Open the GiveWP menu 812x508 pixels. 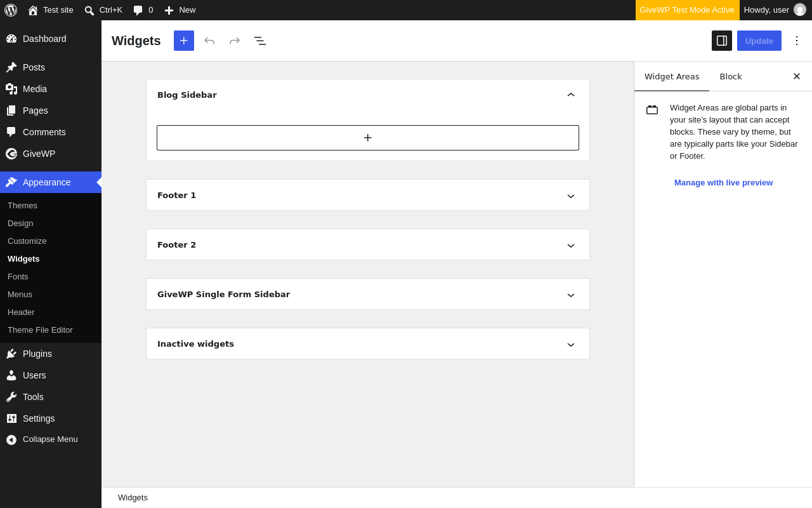tap(51, 154)
